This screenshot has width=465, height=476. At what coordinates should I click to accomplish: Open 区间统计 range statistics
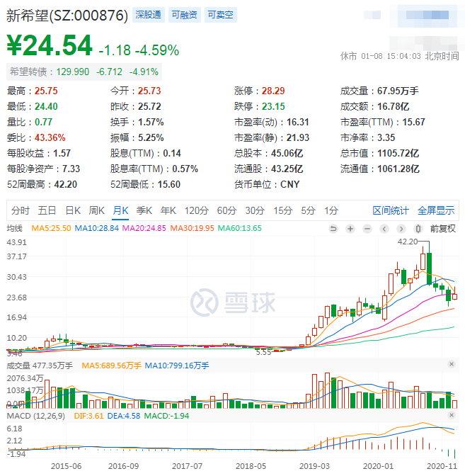[391, 210]
